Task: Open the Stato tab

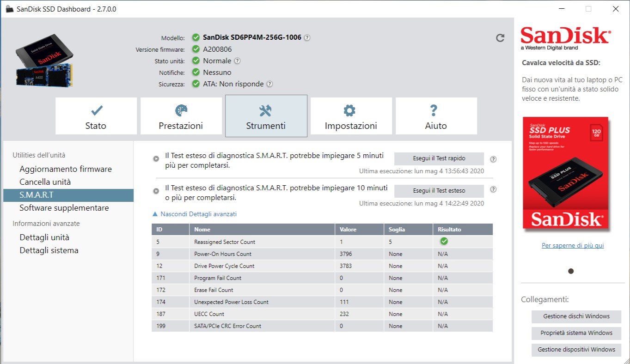Action: [x=96, y=116]
